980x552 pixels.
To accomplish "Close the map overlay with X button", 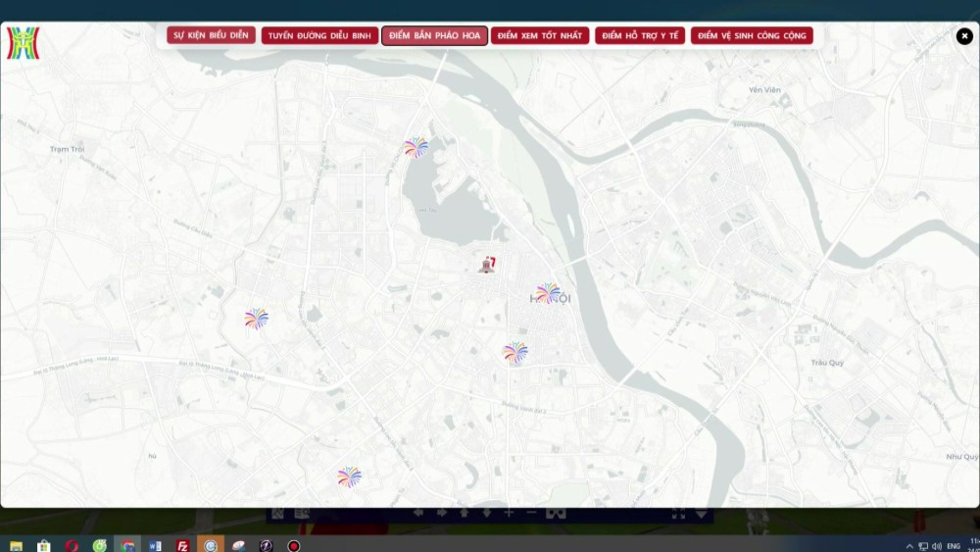I will click(x=964, y=36).
